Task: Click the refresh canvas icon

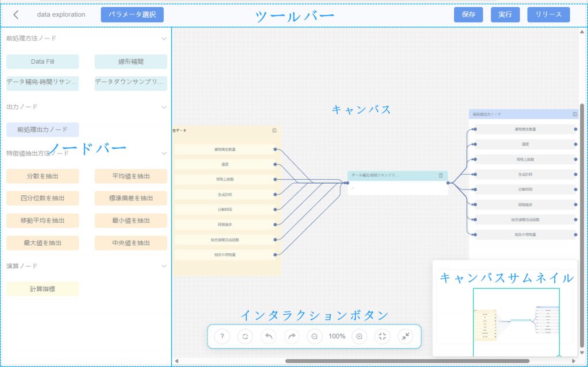Action: (245, 337)
